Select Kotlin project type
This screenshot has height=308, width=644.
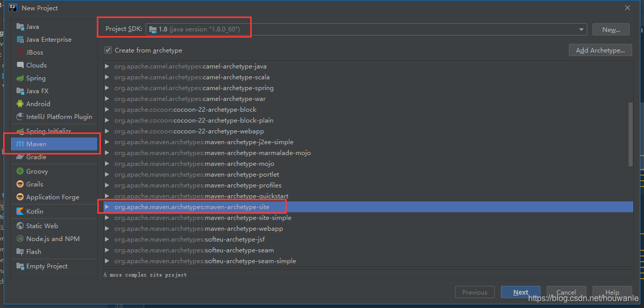click(x=54, y=211)
